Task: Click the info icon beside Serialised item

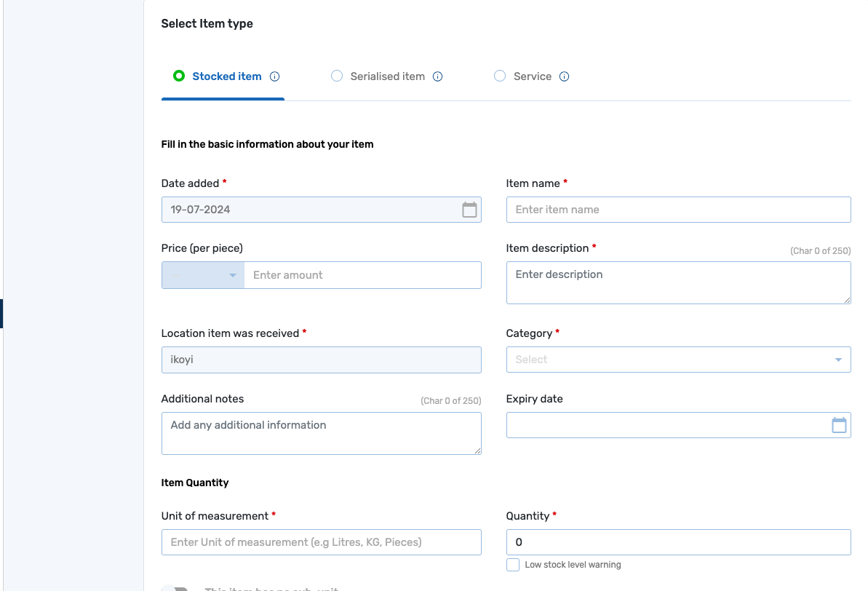Action: click(x=438, y=76)
